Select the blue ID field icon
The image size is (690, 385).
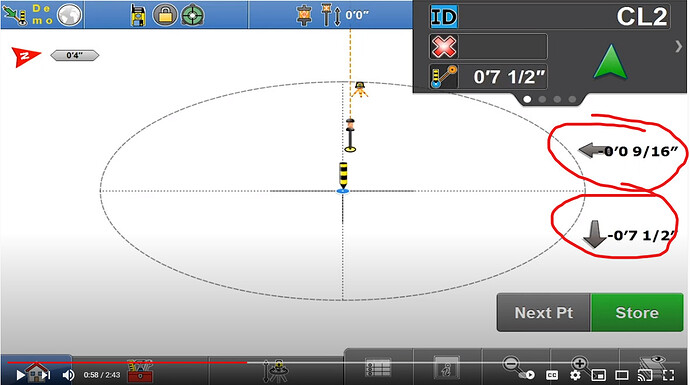coord(444,18)
